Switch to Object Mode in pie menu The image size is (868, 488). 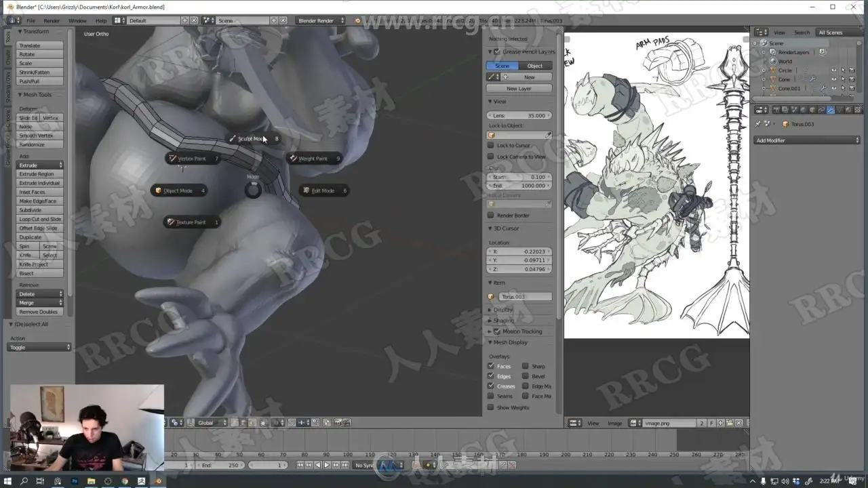179,190
